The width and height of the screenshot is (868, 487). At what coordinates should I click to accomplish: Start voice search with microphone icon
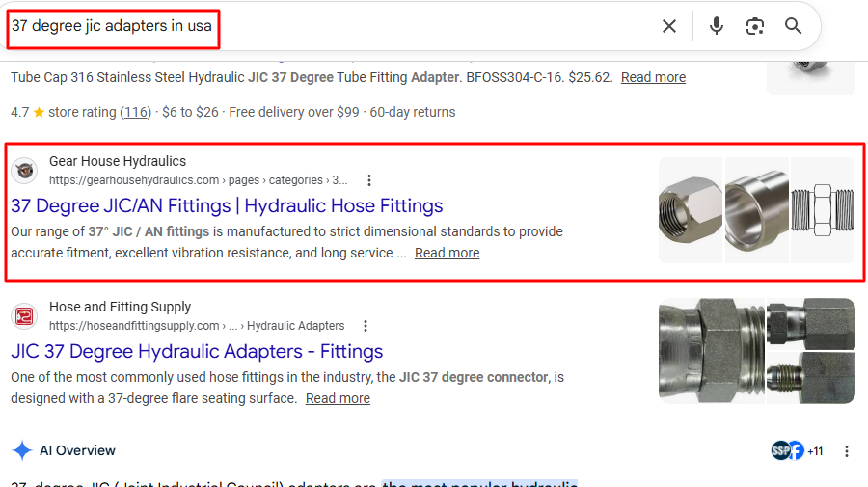pyautogui.click(x=716, y=26)
